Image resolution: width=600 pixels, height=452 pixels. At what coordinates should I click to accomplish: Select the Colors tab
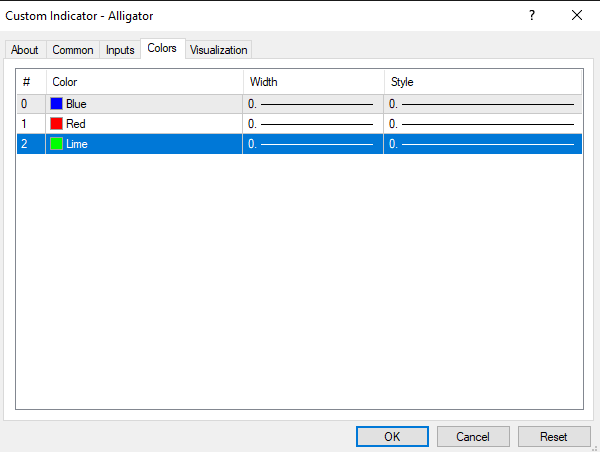[x=162, y=49]
